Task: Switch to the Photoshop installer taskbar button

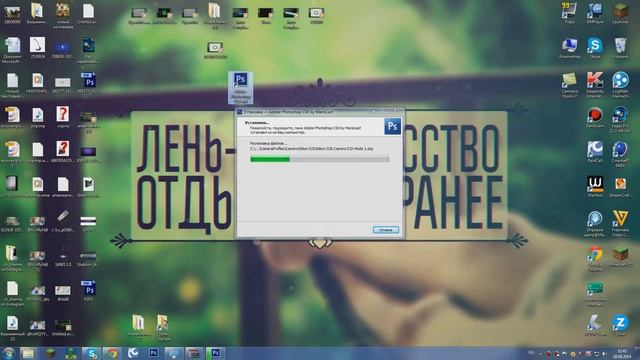Action: tap(215, 353)
